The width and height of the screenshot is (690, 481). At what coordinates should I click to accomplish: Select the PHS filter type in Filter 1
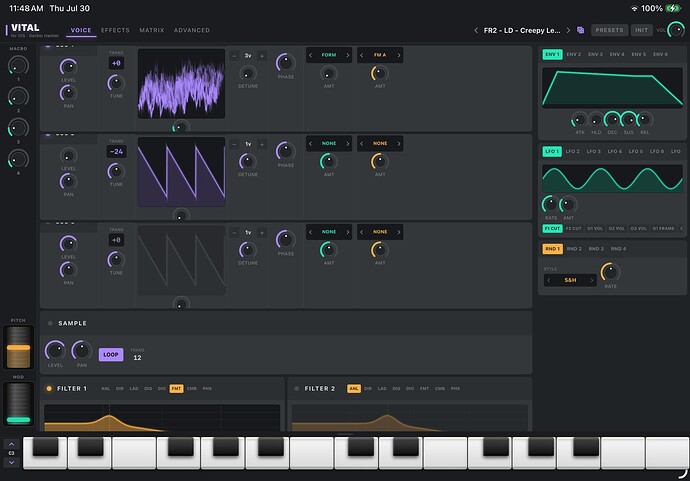click(x=207, y=389)
